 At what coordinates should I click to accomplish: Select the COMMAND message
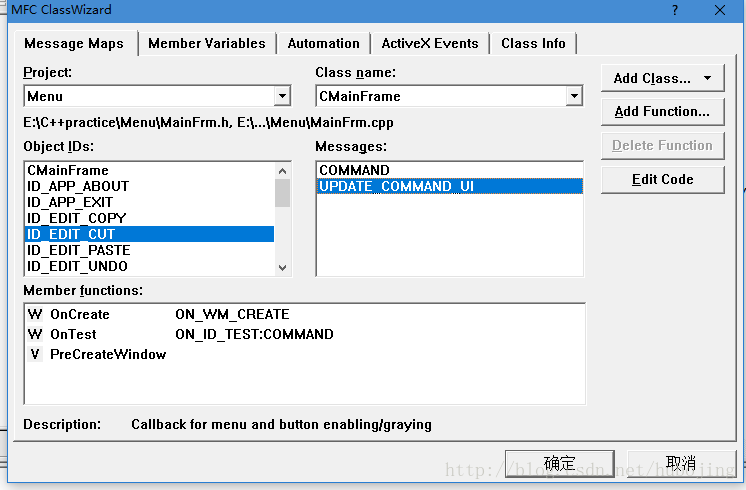pyautogui.click(x=450, y=170)
